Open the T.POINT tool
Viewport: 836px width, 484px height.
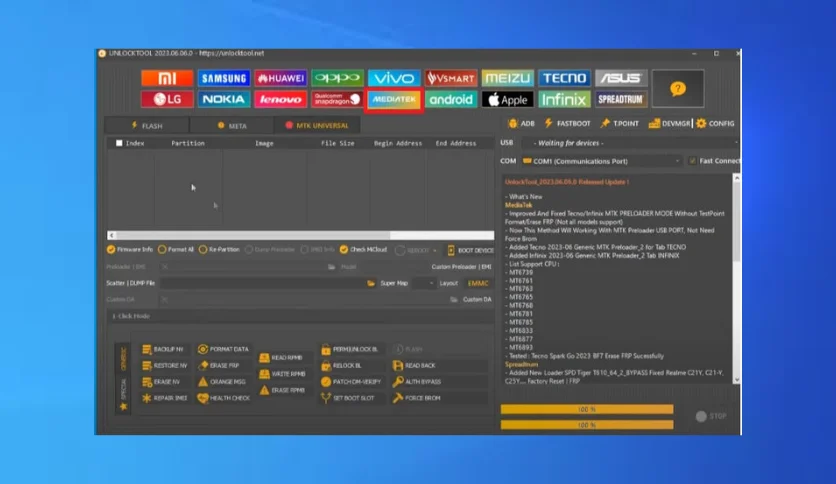pyautogui.click(x=620, y=123)
